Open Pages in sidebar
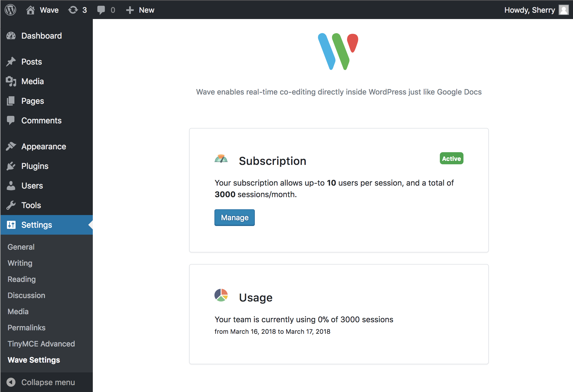 point(33,101)
